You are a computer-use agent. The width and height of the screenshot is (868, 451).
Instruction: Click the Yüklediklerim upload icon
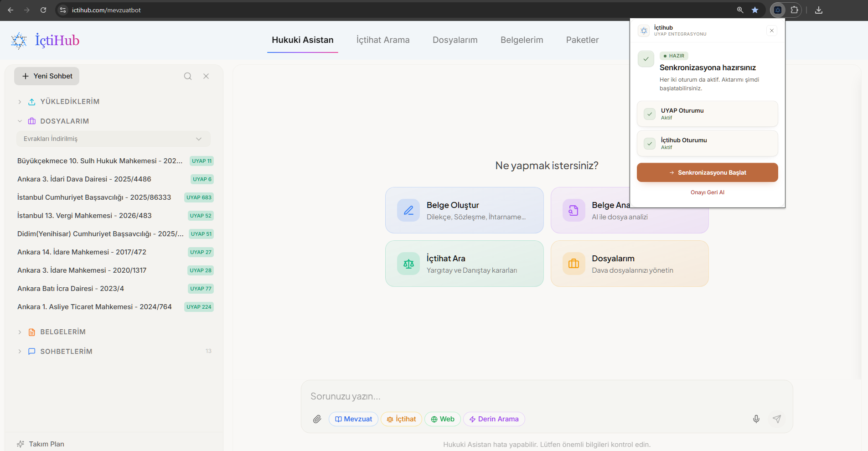click(x=32, y=102)
